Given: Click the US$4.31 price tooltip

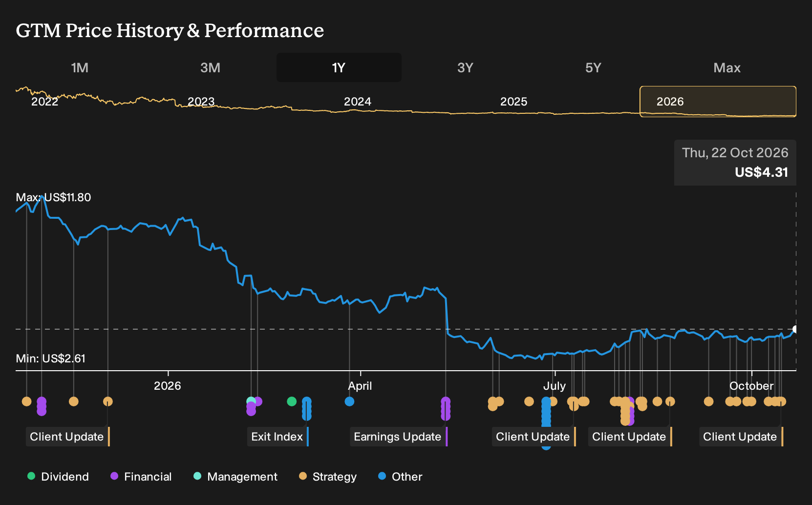Looking at the screenshot, I should (735, 163).
